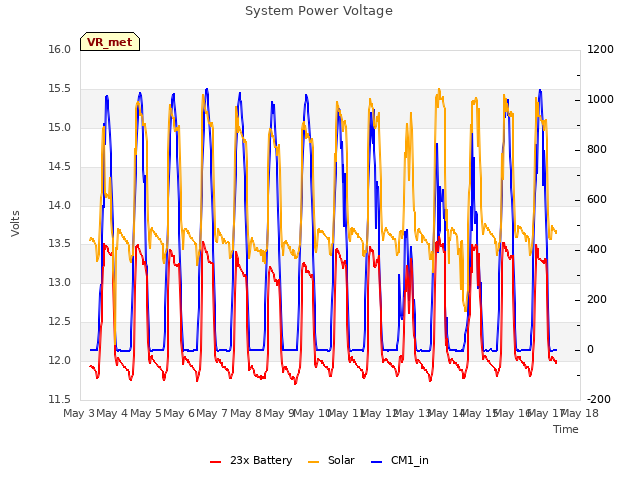Click the 600 right axis tick label

(597, 200)
